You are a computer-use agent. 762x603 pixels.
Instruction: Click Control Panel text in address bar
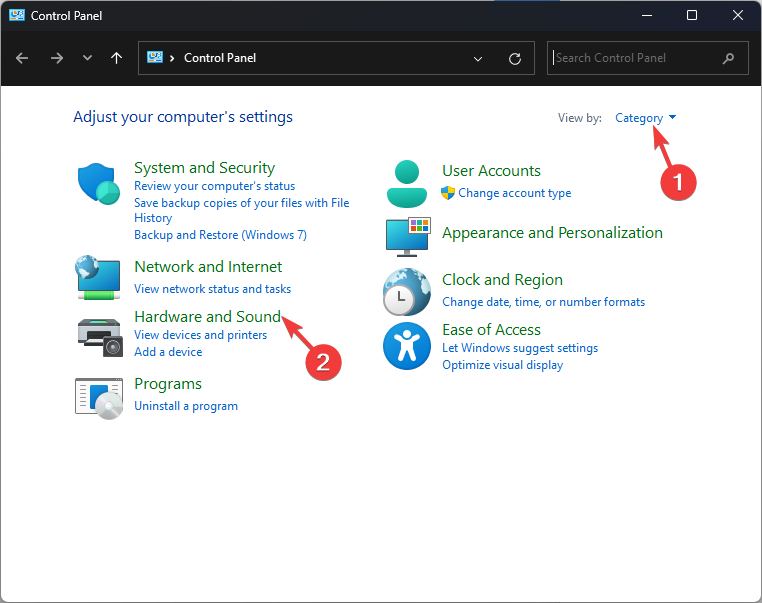[x=220, y=58]
